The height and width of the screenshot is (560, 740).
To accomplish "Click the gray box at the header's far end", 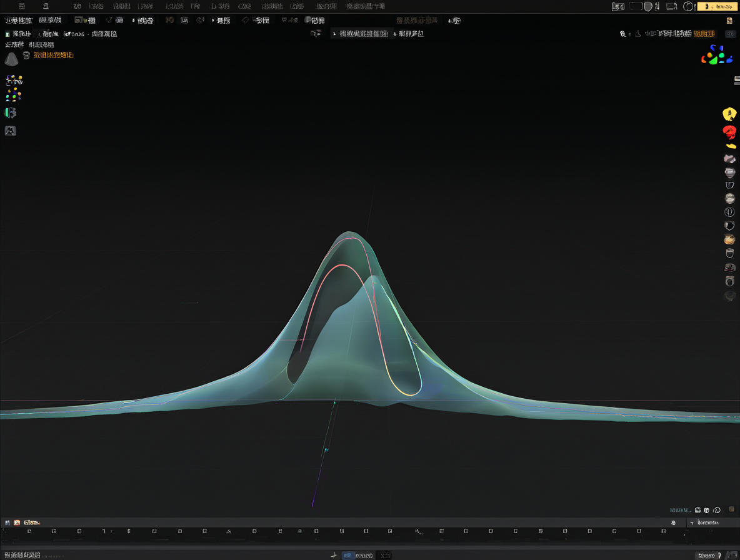I will click(730, 34).
